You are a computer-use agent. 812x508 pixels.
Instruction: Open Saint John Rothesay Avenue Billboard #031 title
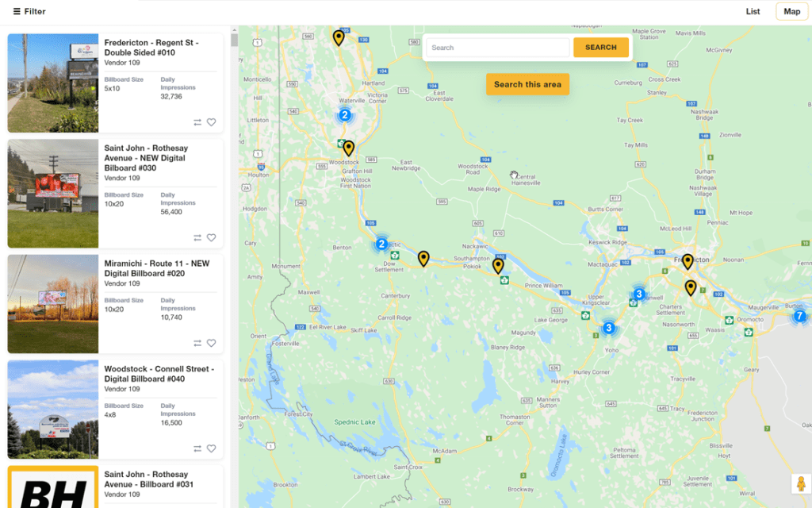148,479
